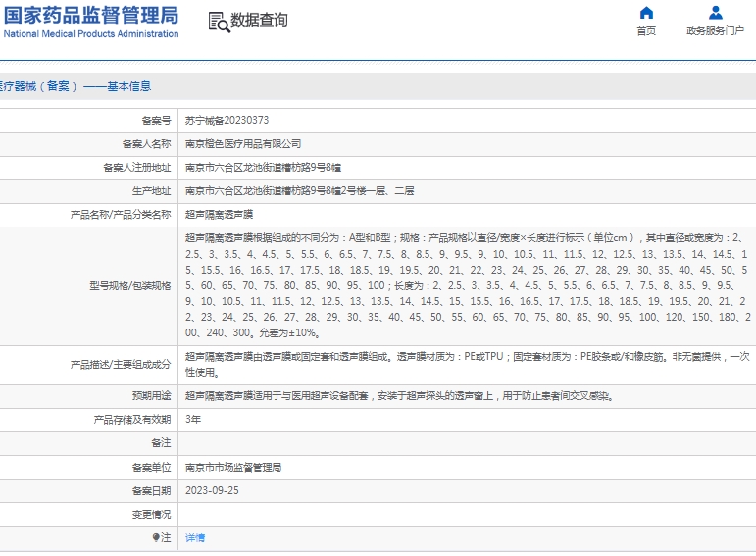Open 政务服务门户 link
The image size is (756, 556).
716,31
